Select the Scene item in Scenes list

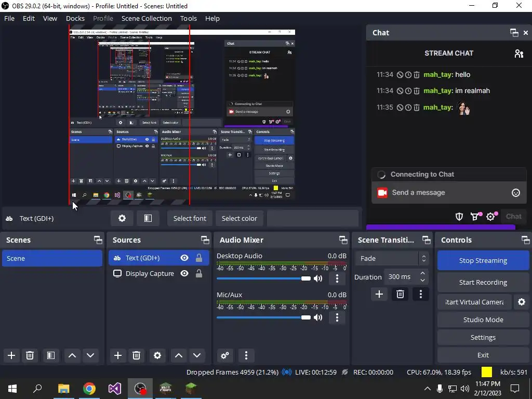(52, 259)
